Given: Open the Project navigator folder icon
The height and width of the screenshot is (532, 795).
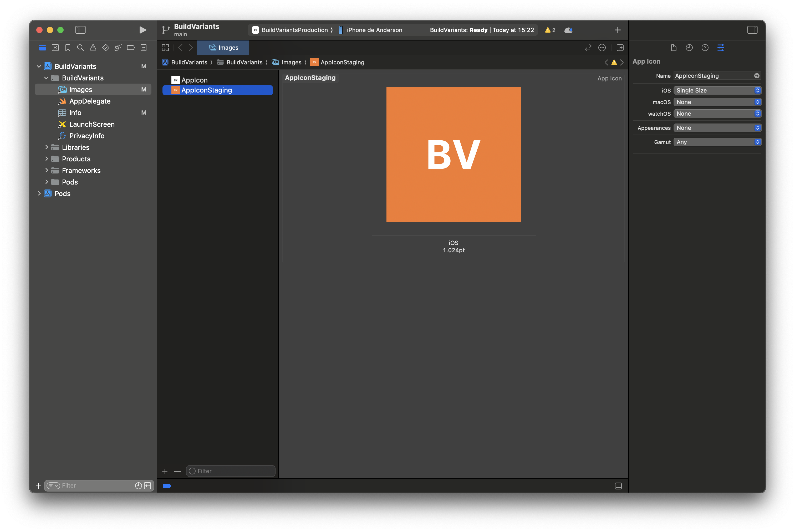Looking at the screenshot, I should [x=42, y=48].
